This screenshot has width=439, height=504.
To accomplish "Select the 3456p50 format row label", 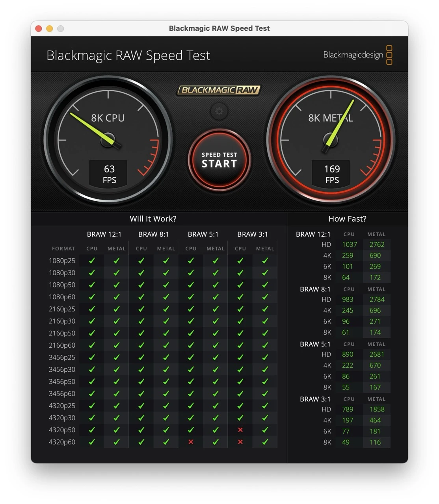I will (x=62, y=382).
